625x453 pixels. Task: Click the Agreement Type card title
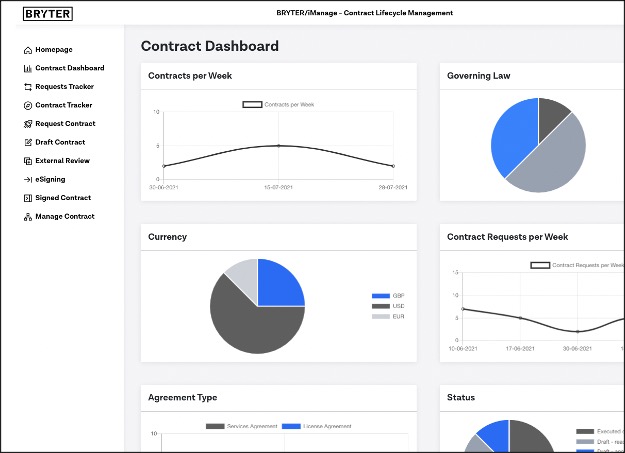click(183, 398)
